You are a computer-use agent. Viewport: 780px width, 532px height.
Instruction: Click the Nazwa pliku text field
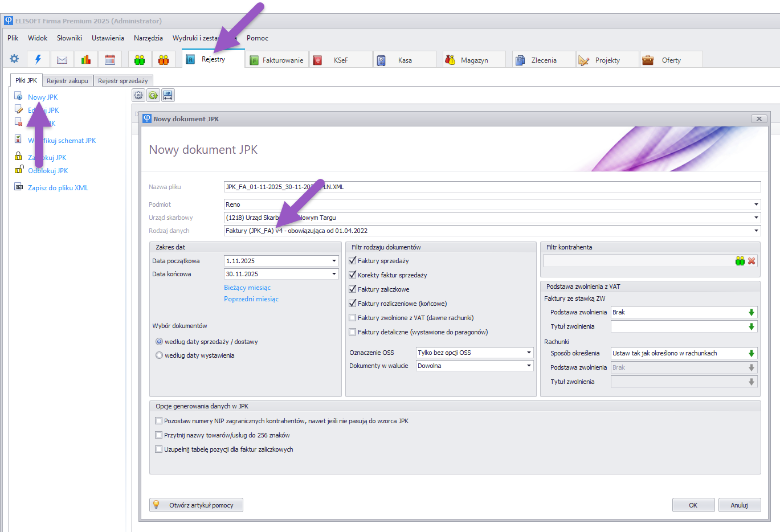[x=492, y=187]
